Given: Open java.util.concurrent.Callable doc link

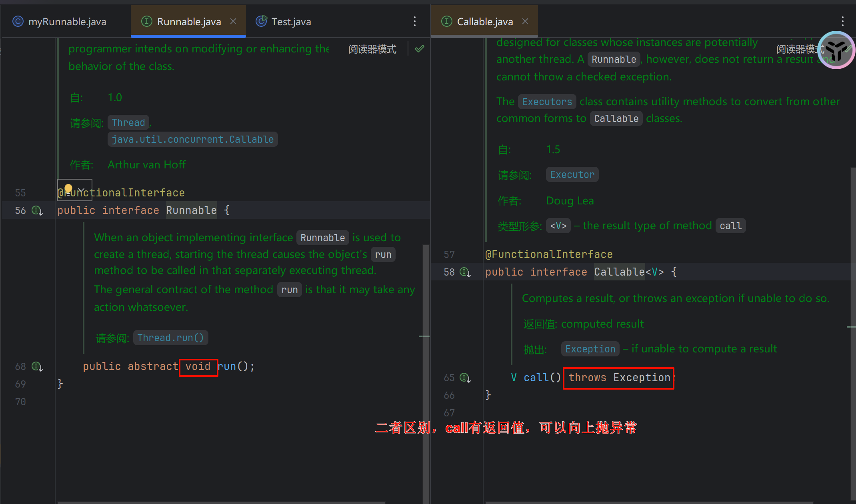Looking at the screenshot, I should (x=192, y=139).
